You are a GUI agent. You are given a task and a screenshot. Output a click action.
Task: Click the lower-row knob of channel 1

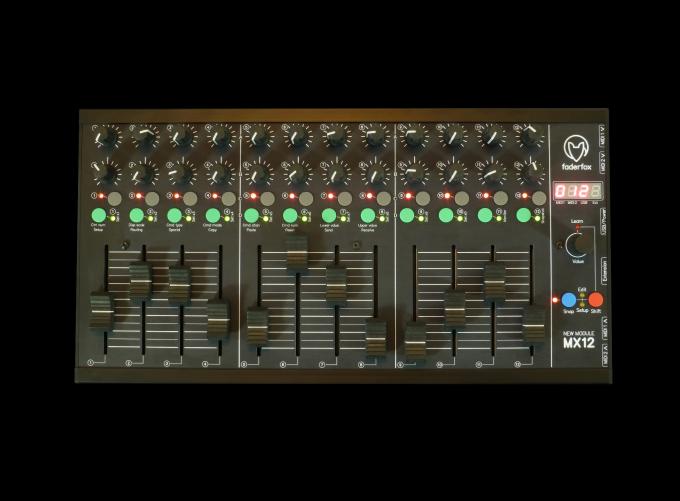[107, 174]
